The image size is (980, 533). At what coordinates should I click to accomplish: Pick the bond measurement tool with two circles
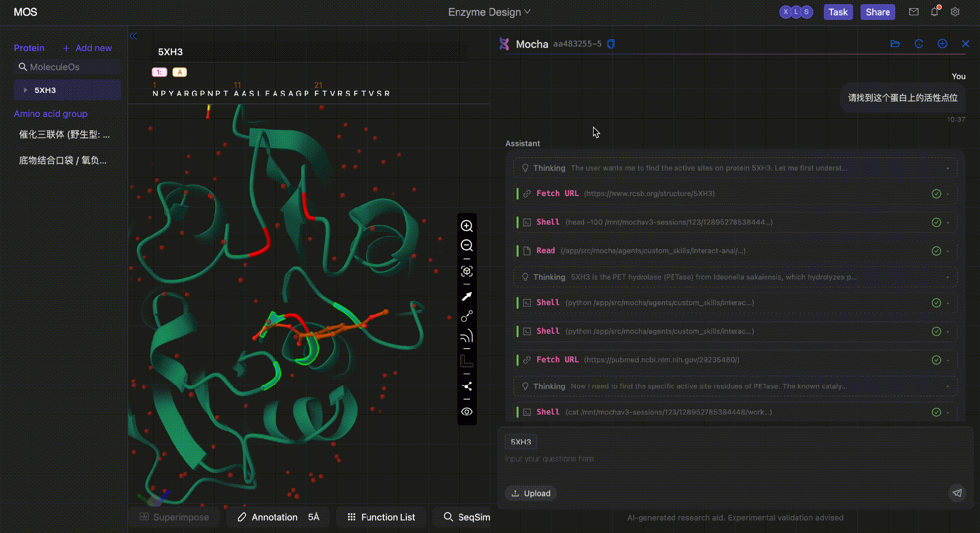[x=467, y=317]
